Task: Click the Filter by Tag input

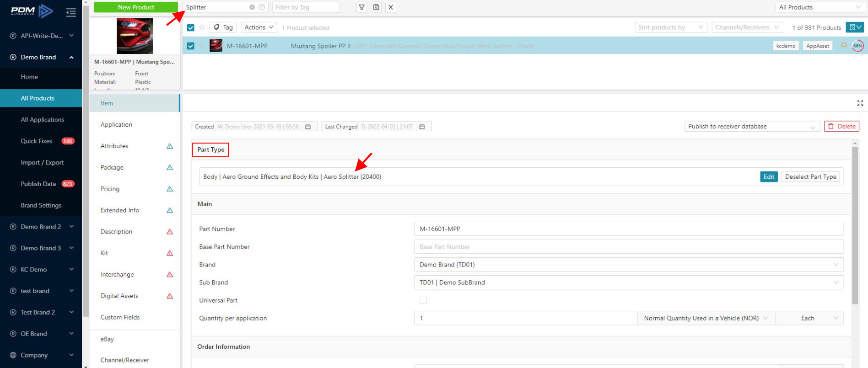Action: [306, 7]
